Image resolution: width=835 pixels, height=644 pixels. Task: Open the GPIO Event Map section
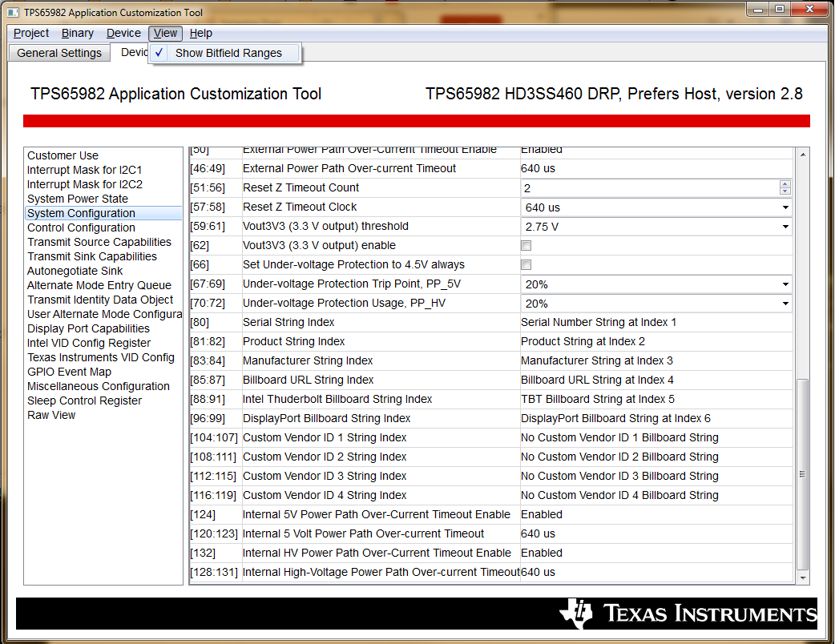pos(70,372)
